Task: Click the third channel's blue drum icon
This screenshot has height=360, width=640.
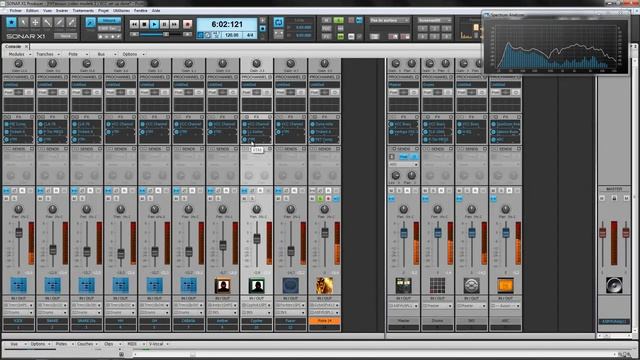Action: tap(87, 285)
